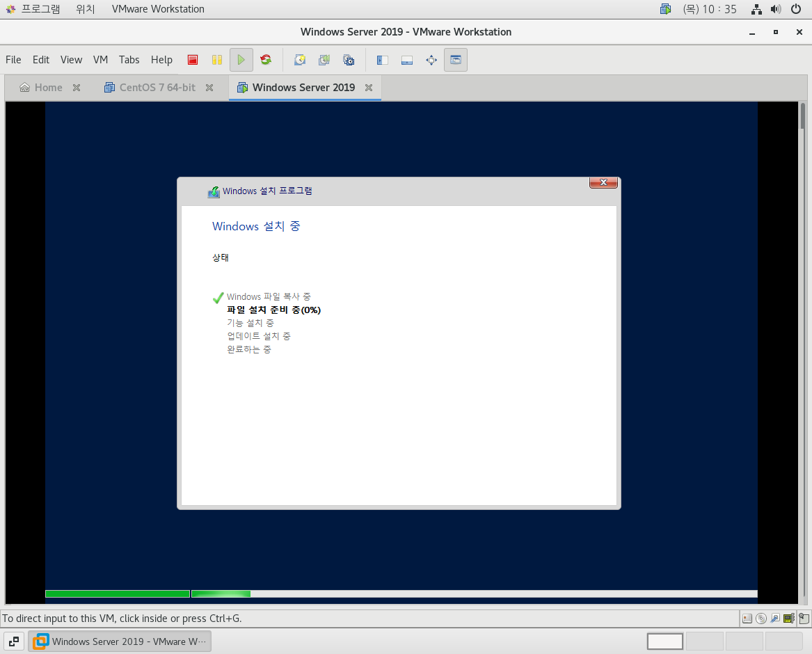Maximize the VMware Workstation window

(x=776, y=32)
